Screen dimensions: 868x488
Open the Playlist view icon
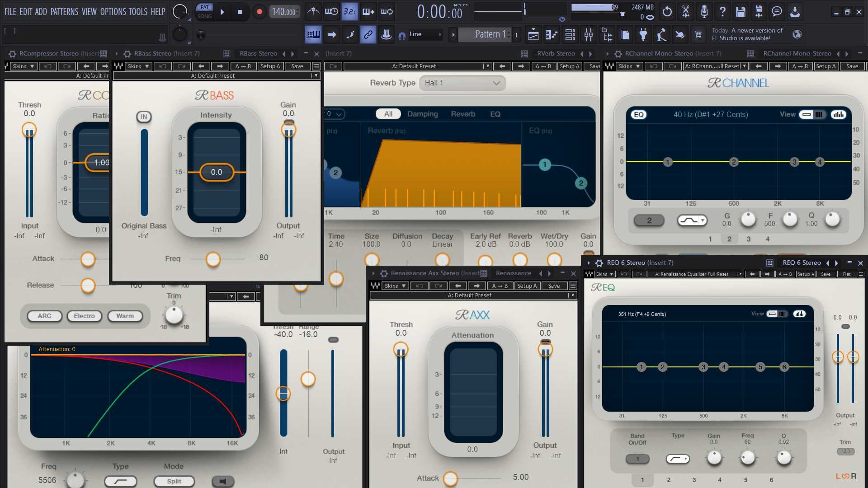click(x=533, y=34)
